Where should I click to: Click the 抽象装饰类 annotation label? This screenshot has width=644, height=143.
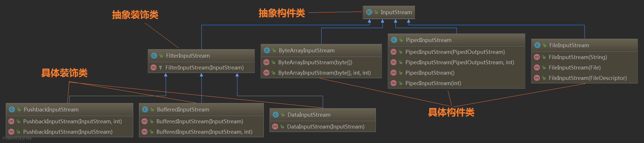click(x=135, y=15)
